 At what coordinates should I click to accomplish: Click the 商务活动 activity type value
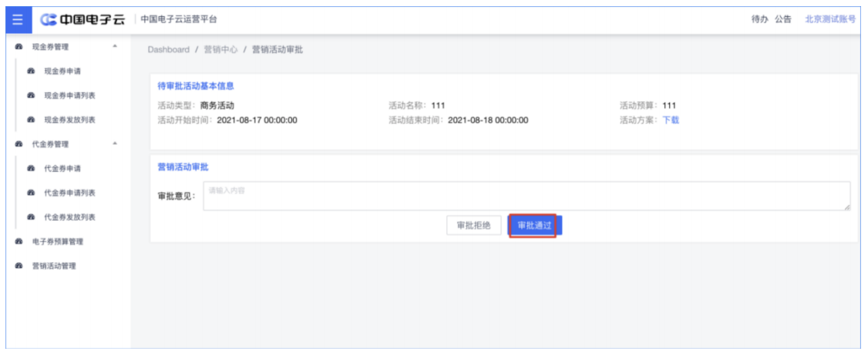[217, 105]
